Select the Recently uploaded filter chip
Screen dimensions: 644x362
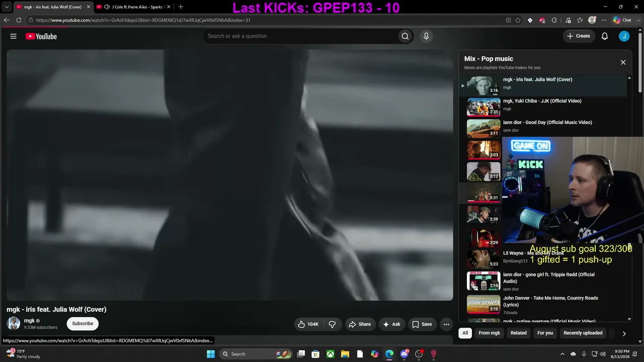(x=583, y=333)
